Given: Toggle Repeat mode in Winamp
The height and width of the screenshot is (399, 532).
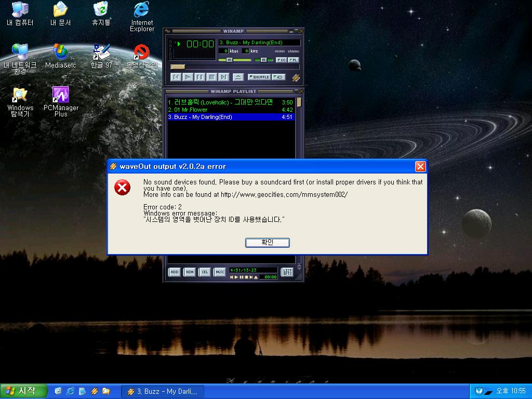Looking at the screenshot, I should click(x=278, y=77).
